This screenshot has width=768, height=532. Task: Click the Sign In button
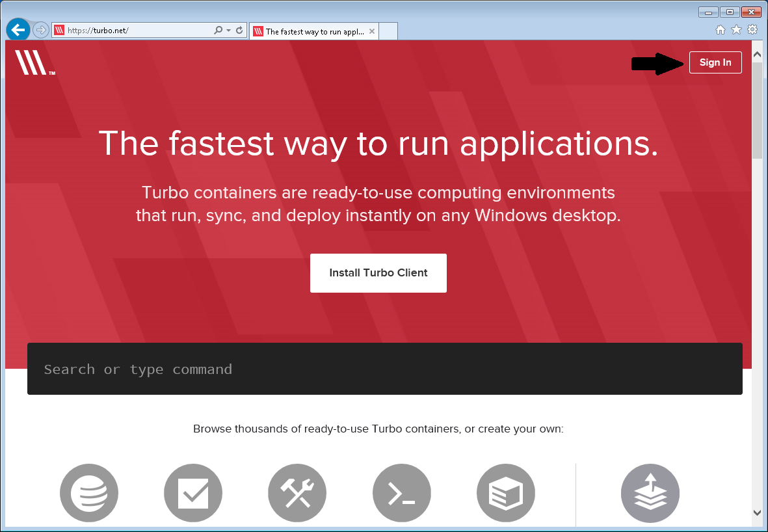pos(715,62)
